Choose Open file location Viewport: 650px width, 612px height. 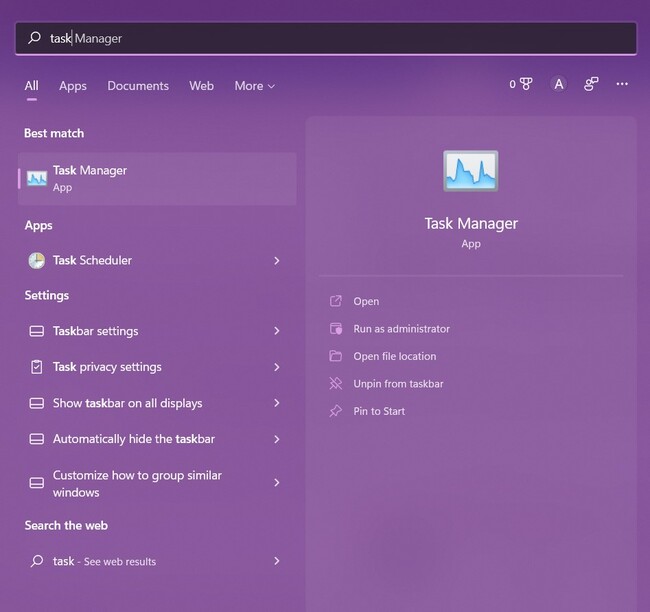(x=395, y=356)
